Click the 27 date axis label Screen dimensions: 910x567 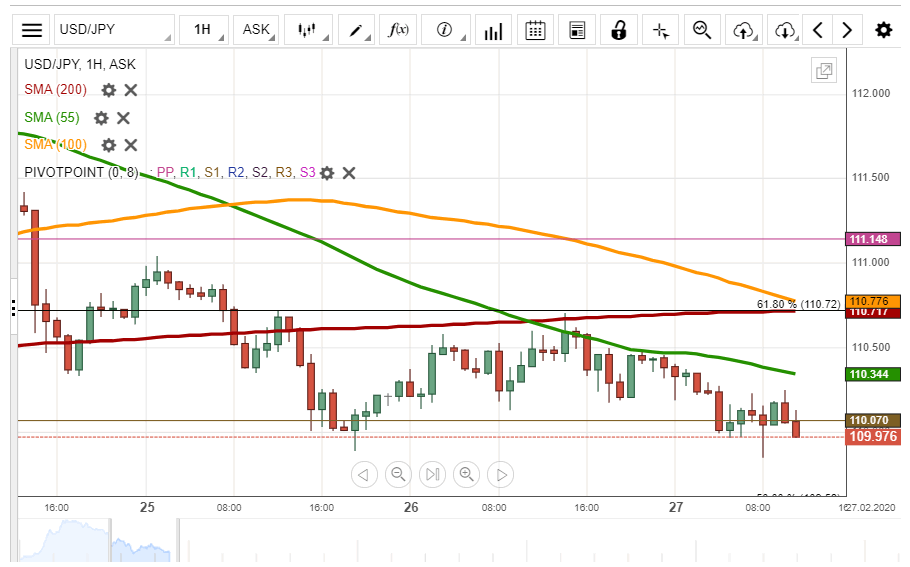click(676, 507)
